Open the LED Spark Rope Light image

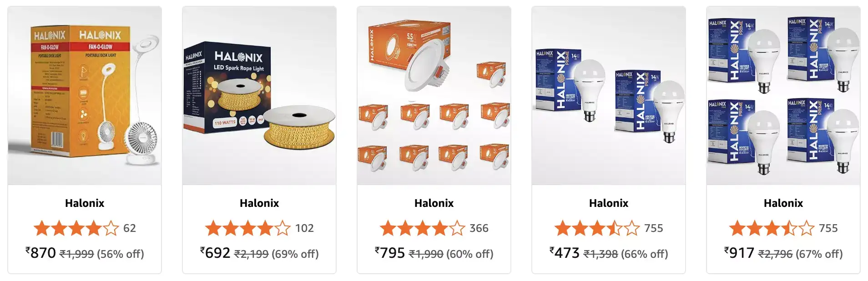click(259, 95)
